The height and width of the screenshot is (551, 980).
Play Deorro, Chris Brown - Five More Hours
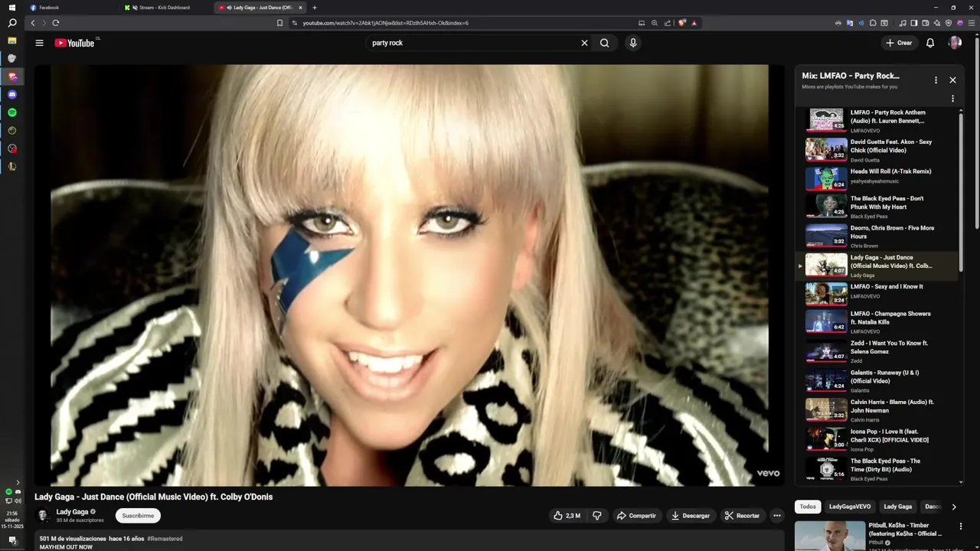877,236
